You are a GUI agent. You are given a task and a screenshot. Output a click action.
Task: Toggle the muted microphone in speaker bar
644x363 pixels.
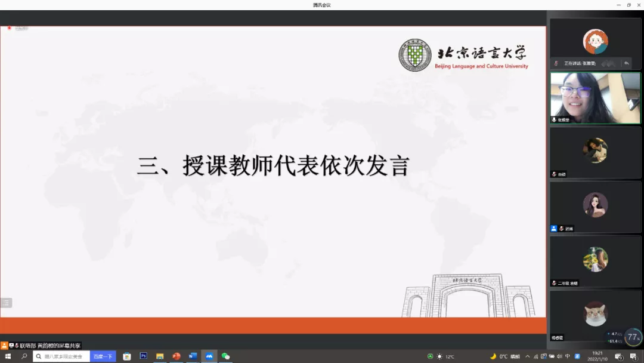556,63
